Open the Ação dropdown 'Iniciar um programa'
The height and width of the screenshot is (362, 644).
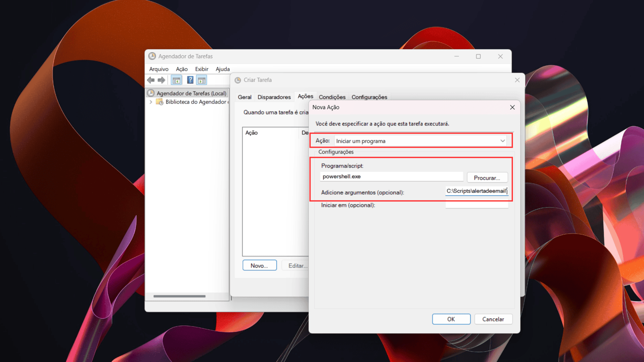click(420, 141)
